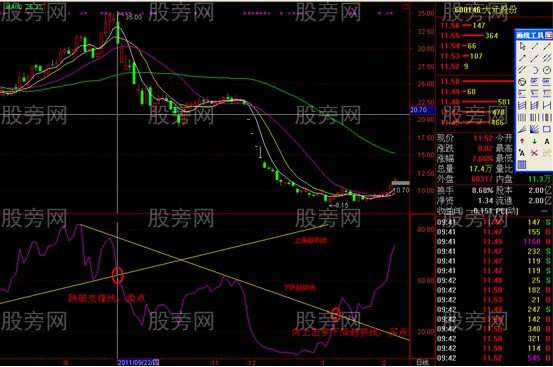Viewport: 553px width, 367px height.
Task: Click the sell order row priced 11.55
Action: (473, 36)
